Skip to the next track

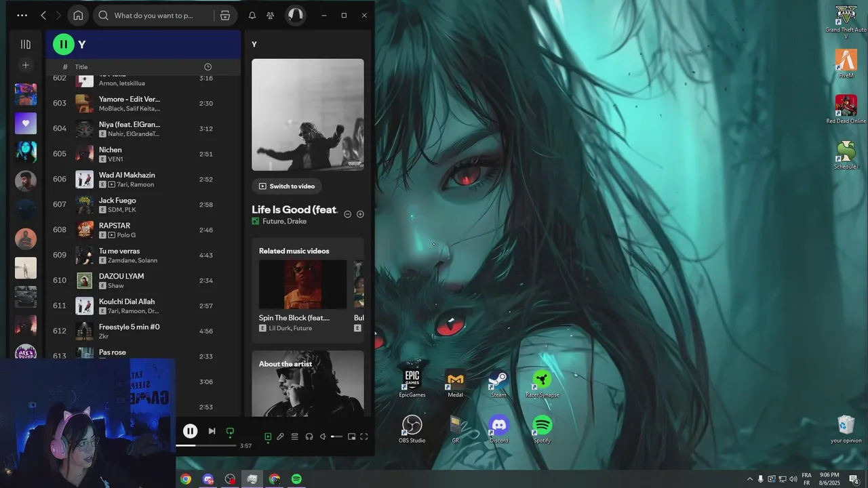(x=212, y=431)
